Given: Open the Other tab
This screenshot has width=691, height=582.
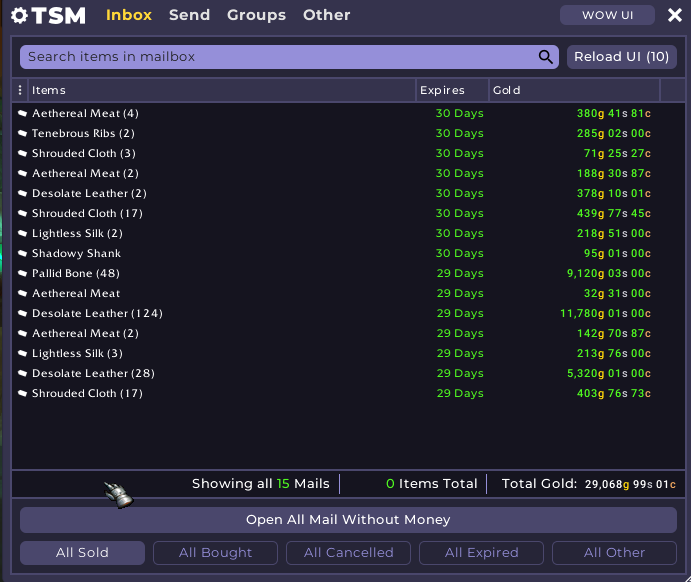Looking at the screenshot, I should pyautogui.click(x=326, y=15).
